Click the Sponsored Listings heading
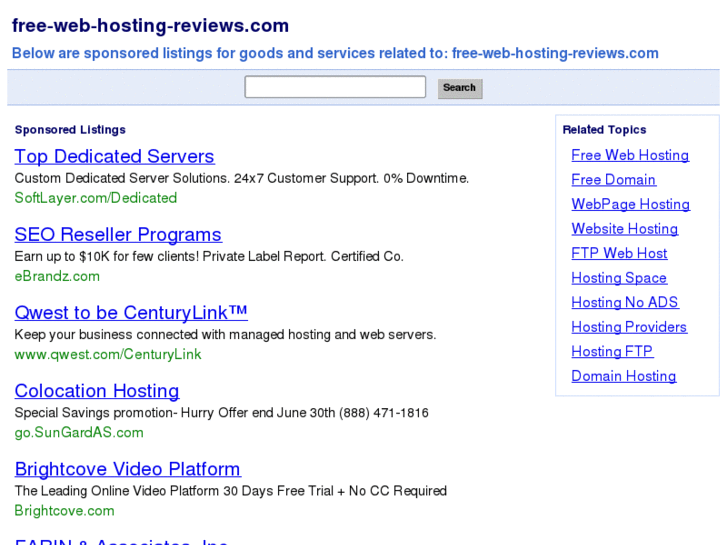The height and width of the screenshot is (545, 727). point(70,130)
